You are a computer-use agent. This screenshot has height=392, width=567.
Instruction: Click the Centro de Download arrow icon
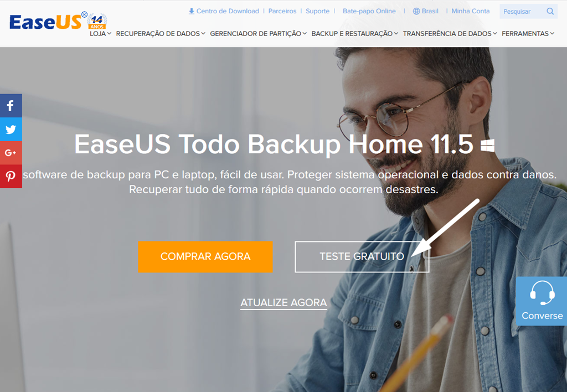(191, 11)
